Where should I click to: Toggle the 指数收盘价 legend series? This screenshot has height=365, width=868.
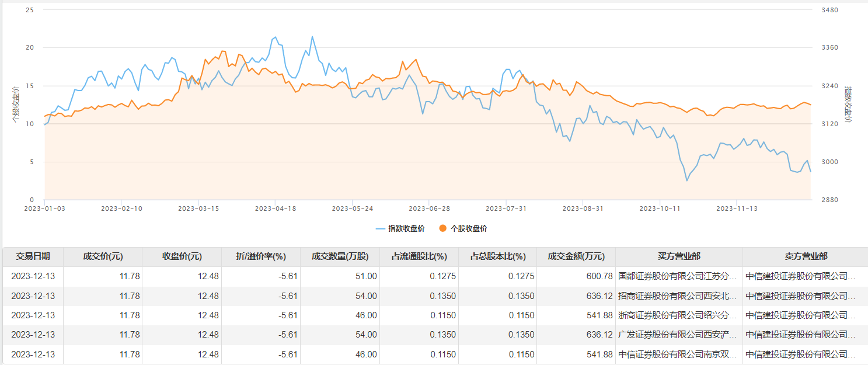coord(400,228)
